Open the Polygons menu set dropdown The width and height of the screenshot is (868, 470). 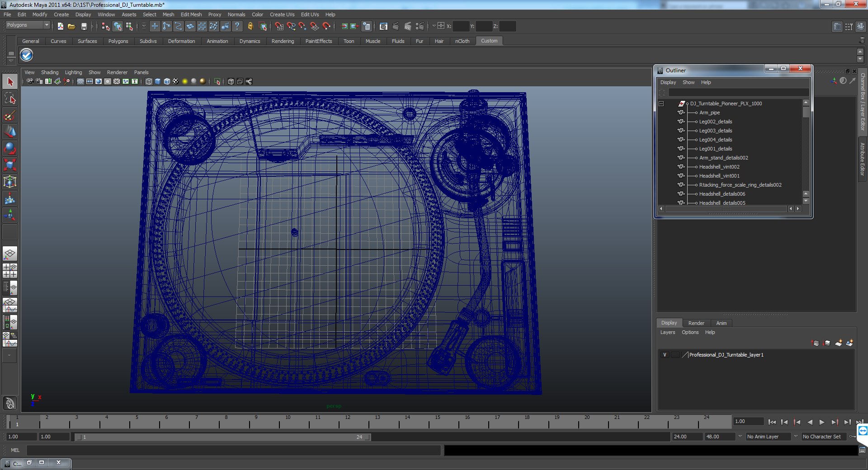coord(27,25)
